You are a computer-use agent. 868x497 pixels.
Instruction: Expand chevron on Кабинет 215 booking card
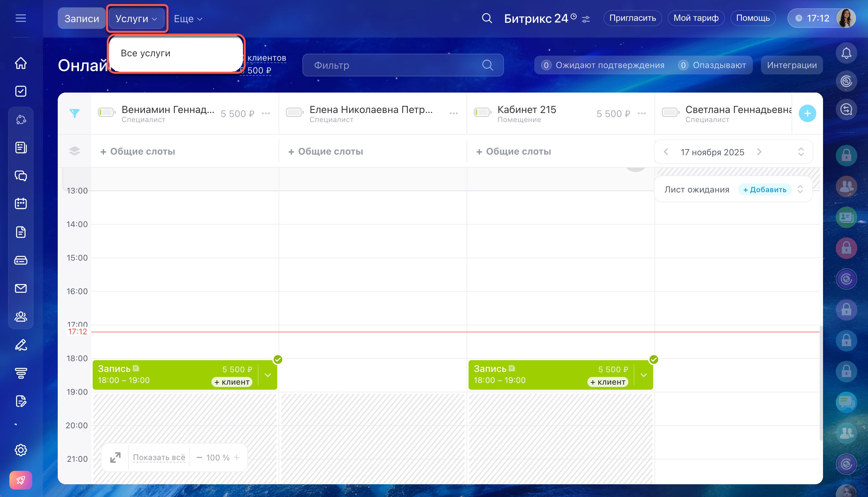click(x=643, y=375)
